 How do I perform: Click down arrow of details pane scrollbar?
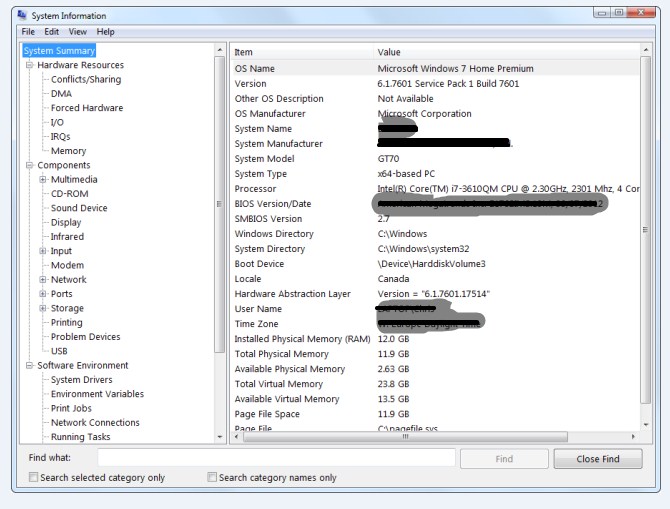(646, 424)
